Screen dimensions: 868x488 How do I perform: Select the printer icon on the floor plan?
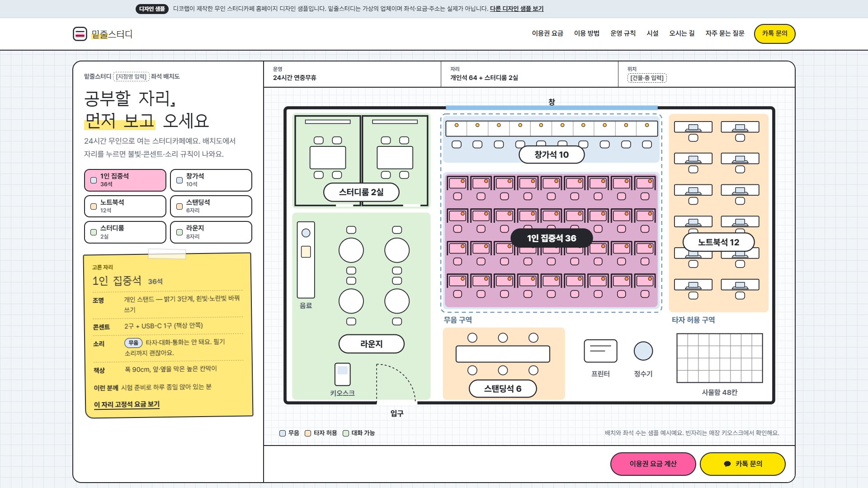click(x=600, y=351)
